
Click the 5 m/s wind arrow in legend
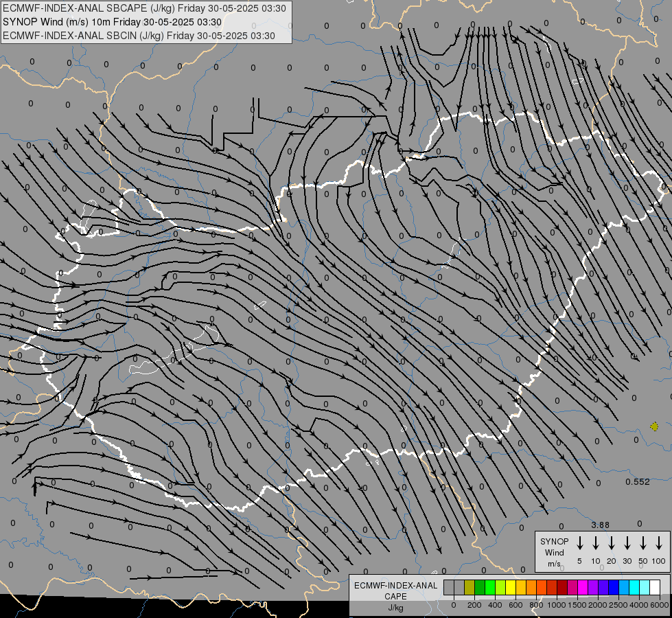579,542
